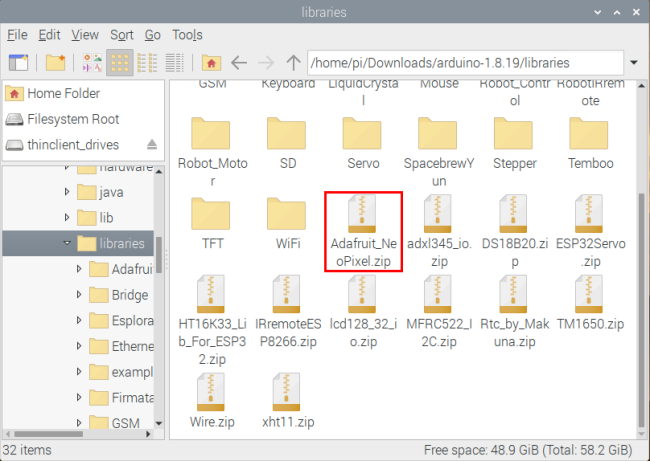The width and height of the screenshot is (650, 462).
Task: Open path history dropdown arrow
Action: click(x=634, y=63)
